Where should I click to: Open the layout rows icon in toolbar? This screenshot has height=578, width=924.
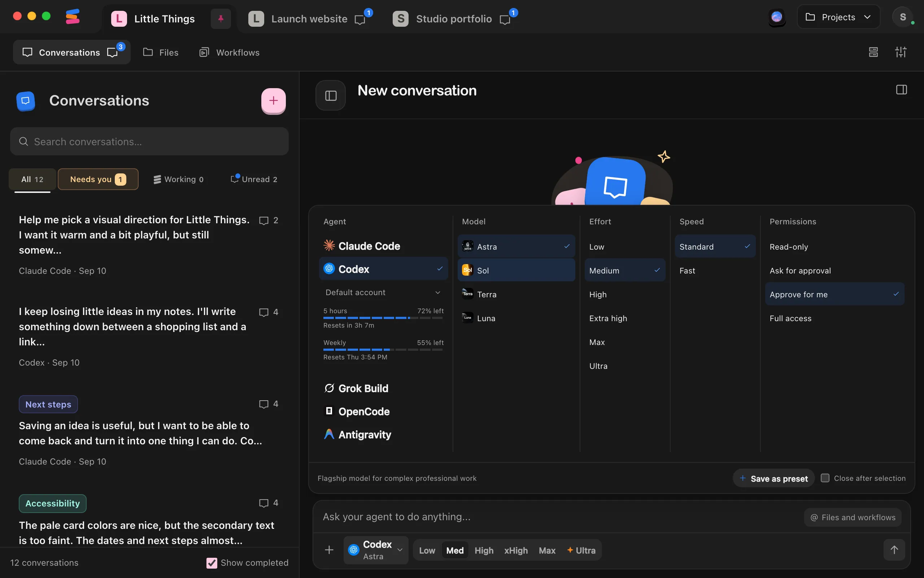click(x=873, y=52)
